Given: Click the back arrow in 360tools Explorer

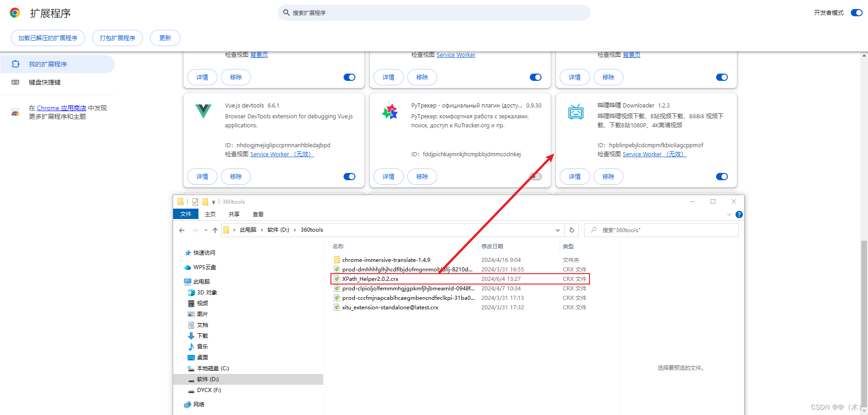Looking at the screenshot, I should [x=182, y=230].
